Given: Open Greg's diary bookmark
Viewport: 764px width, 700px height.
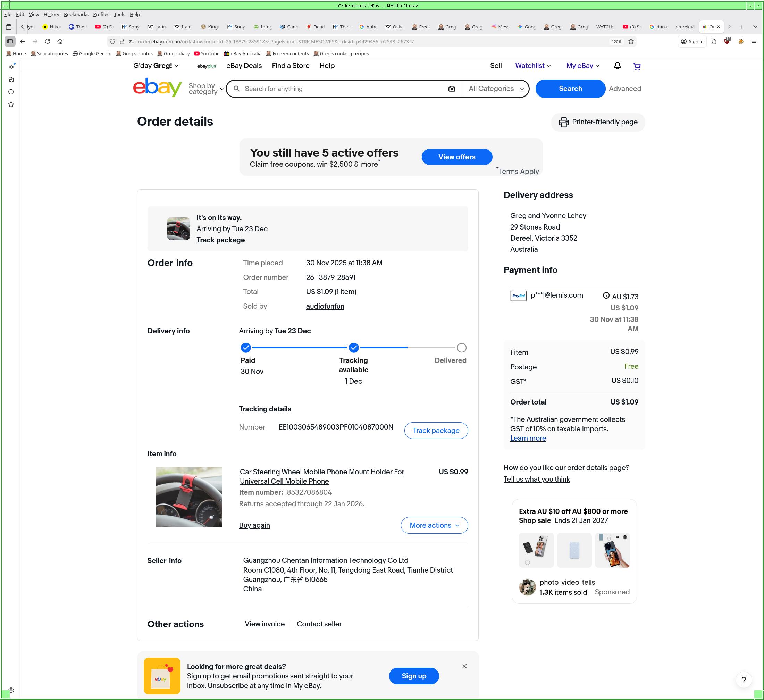Looking at the screenshot, I should pyautogui.click(x=173, y=53).
